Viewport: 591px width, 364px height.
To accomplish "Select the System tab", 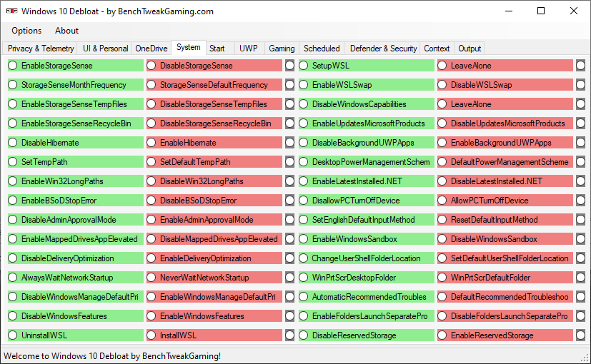I will [x=189, y=47].
